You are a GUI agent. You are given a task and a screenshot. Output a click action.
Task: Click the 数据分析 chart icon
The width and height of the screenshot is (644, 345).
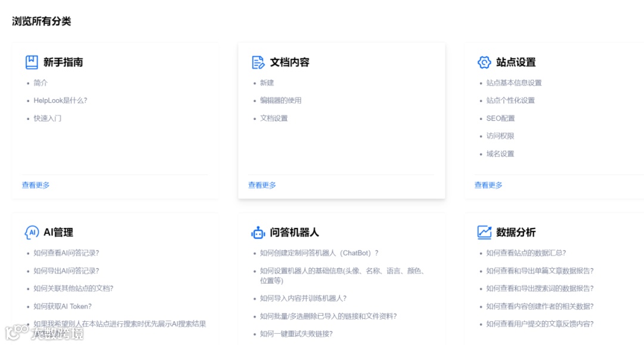(x=484, y=232)
